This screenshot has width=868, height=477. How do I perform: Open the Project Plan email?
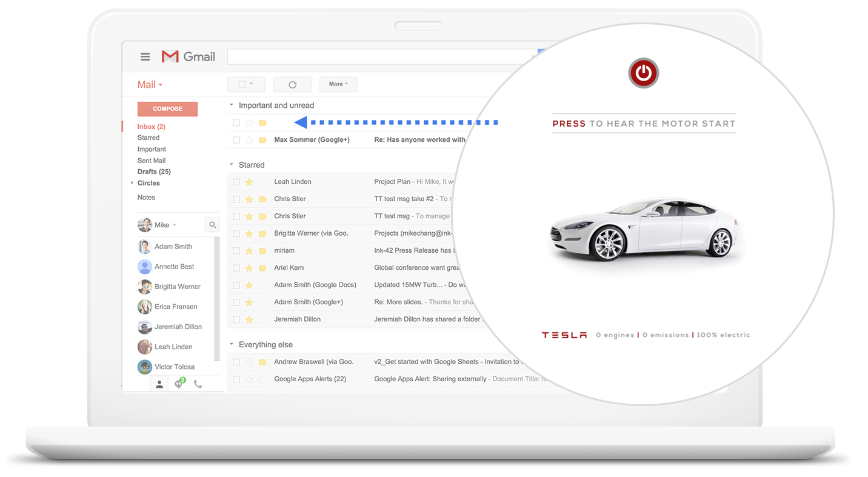[392, 182]
